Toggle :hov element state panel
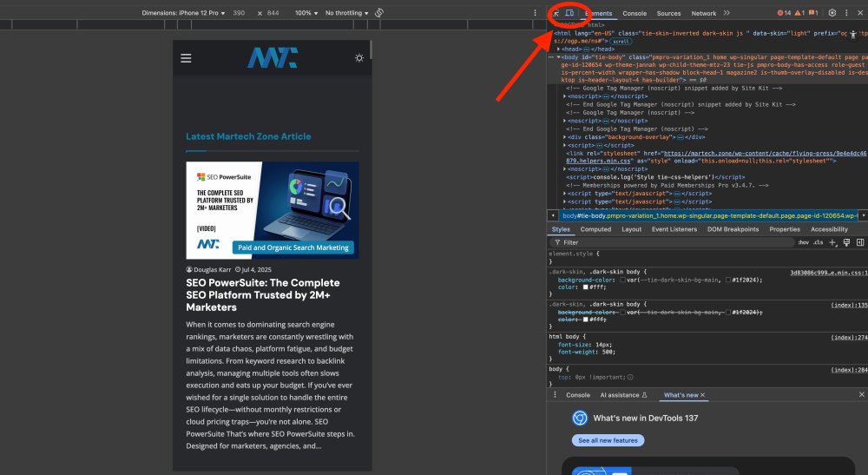 coord(803,242)
